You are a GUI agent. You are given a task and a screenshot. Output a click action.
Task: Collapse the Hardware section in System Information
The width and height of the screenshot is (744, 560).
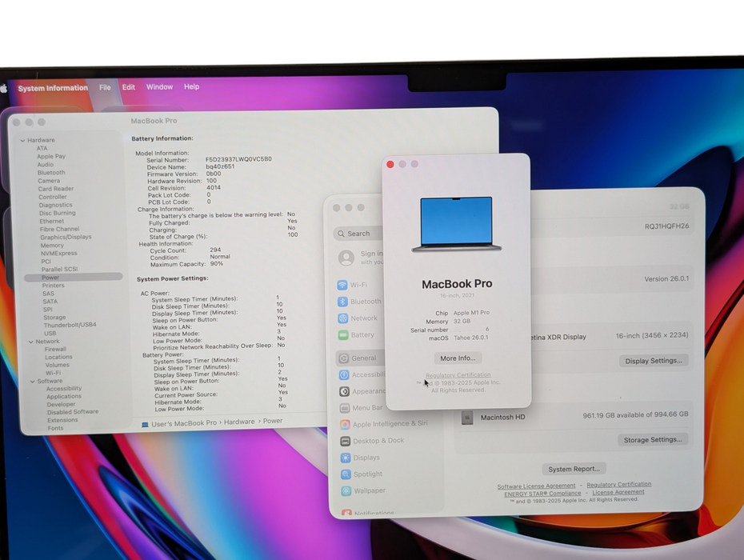tap(22, 141)
